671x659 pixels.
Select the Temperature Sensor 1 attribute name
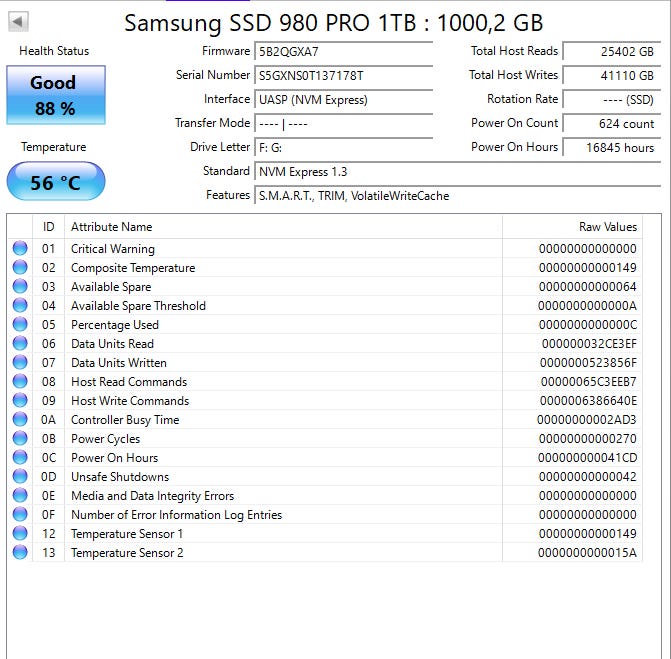127,534
